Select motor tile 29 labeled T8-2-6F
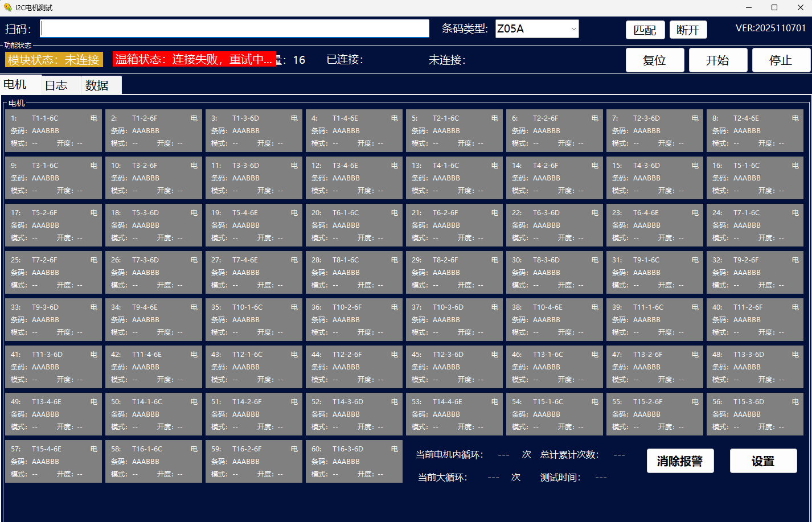The width and height of the screenshot is (812, 522). (x=454, y=273)
